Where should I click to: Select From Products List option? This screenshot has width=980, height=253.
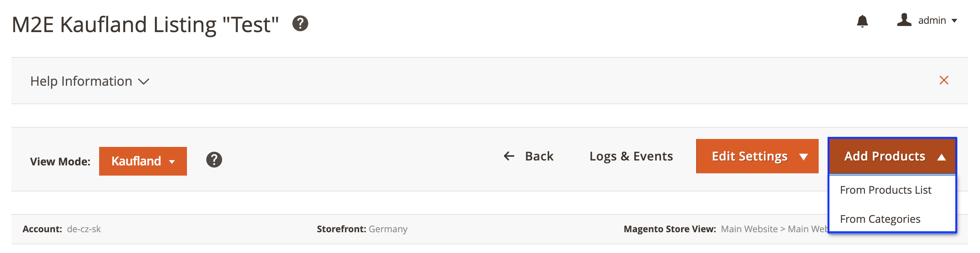887,190
